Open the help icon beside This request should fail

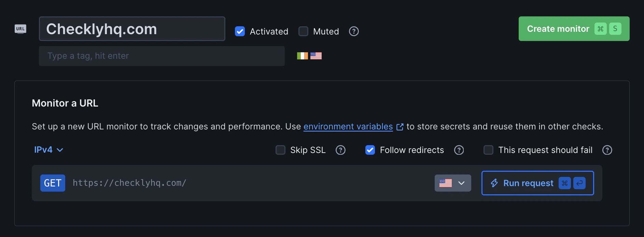tap(607, 150)
